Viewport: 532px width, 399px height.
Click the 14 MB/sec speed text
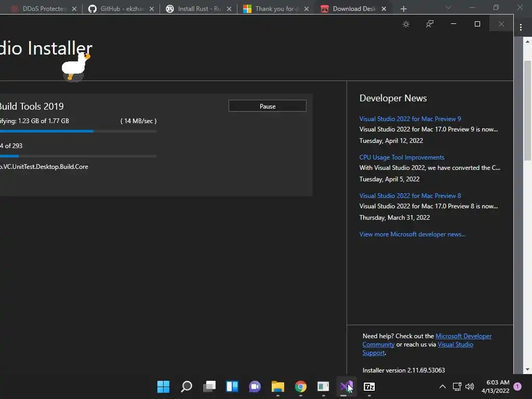click(138, 121)
